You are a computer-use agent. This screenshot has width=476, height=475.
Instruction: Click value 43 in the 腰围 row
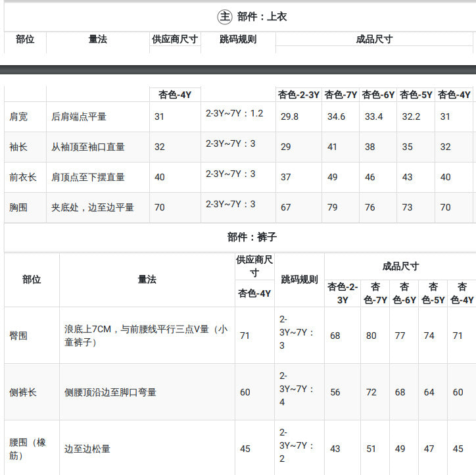(x=335, y=449)
